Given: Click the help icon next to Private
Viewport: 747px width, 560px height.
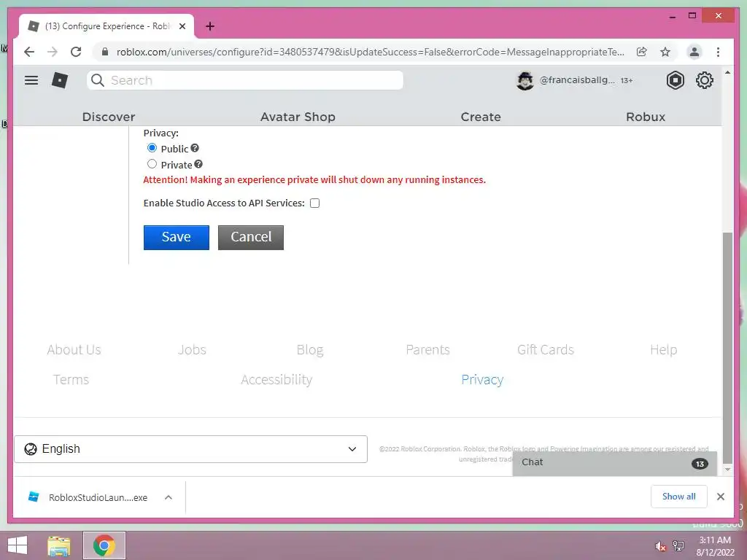Looking at the screenshot, I should 198,164.
